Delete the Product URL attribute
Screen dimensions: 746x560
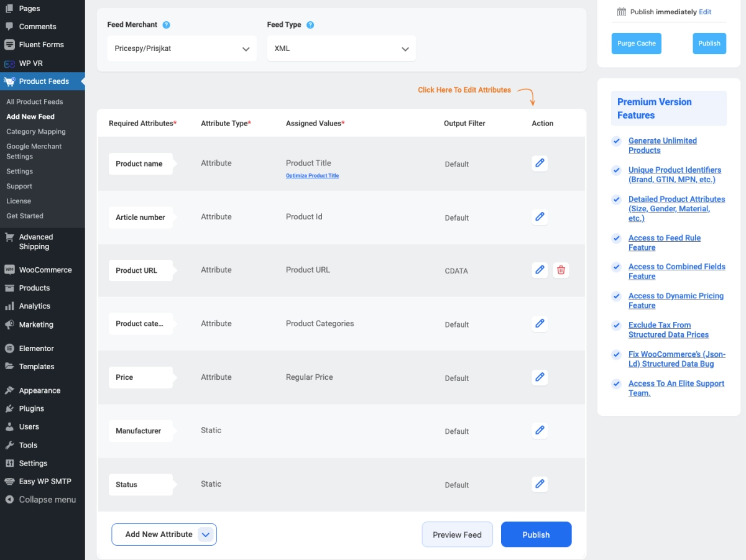click(x=561, y=270)
